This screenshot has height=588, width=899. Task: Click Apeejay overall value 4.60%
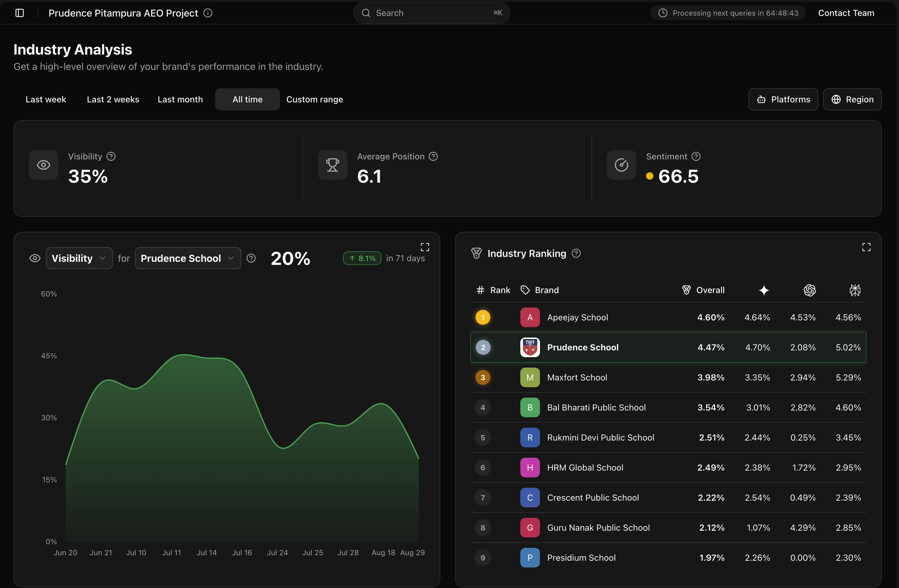pos(711,317)
